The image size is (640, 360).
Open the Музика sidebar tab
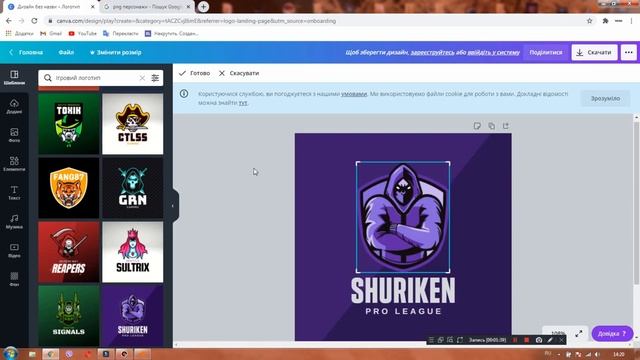(14, 221)
